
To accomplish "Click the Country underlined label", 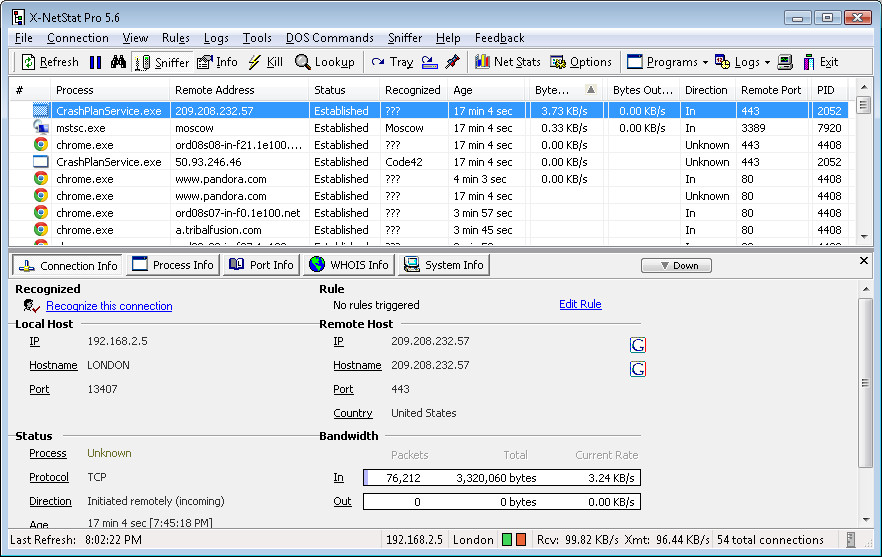I will click(353, 413).
